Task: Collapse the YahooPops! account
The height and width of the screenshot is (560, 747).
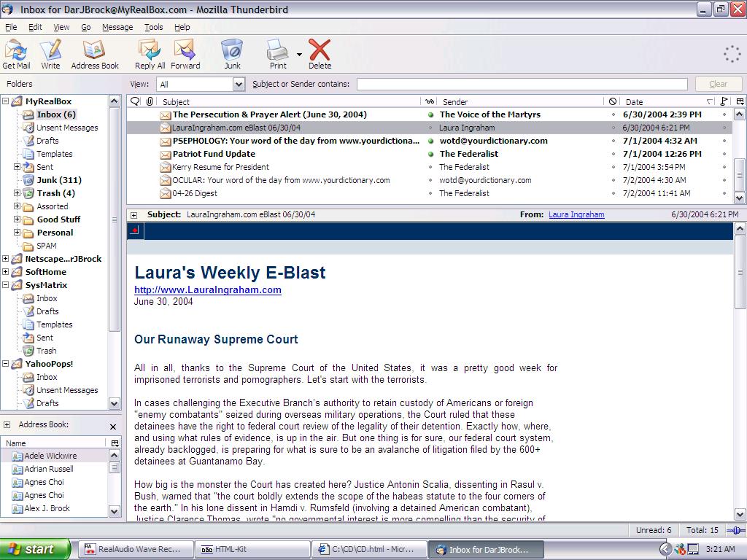Action: [x=6, y=363]
